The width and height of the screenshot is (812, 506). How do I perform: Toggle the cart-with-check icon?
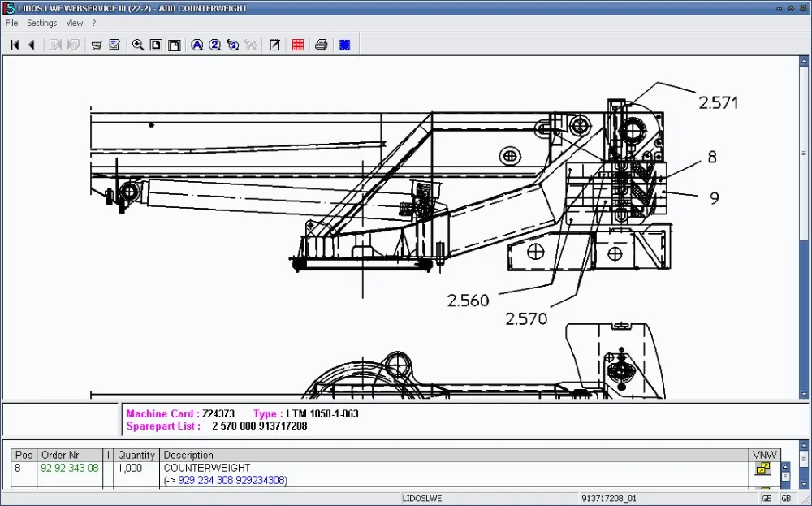(114, 45)
